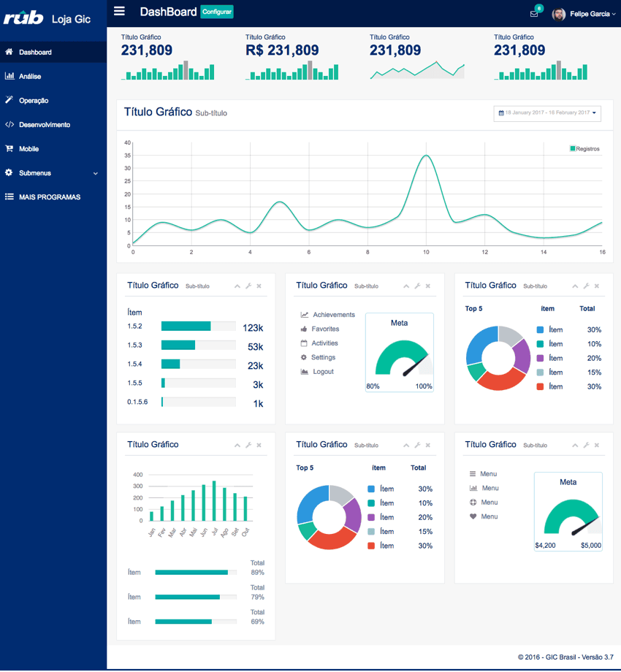621x672 pixels.
Task: Click the Mobile cart icon in the sidebar
Action: [9, 149]
